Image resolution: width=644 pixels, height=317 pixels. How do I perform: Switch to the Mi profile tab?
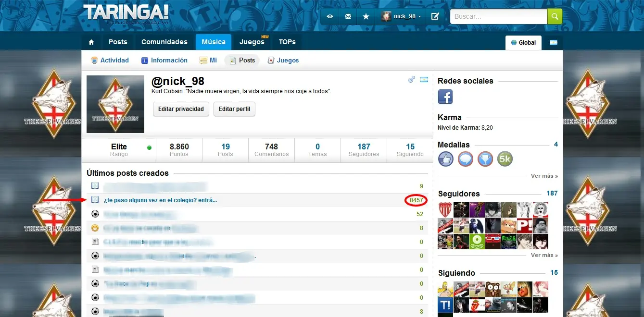click(x=209, y=61)
